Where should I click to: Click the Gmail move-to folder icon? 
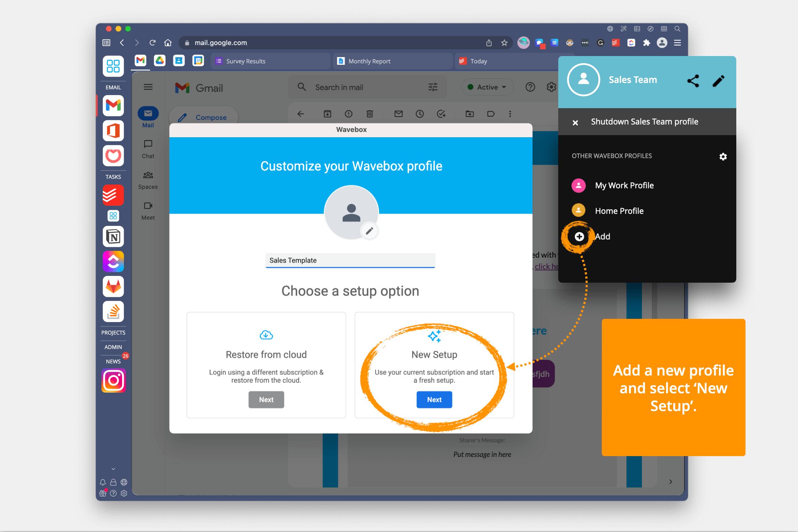pos(470,114)
